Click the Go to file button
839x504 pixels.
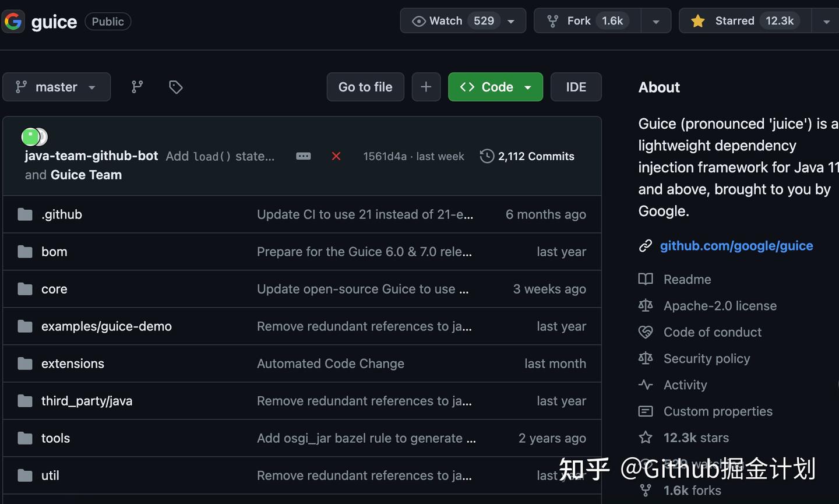tap(365, 87)
